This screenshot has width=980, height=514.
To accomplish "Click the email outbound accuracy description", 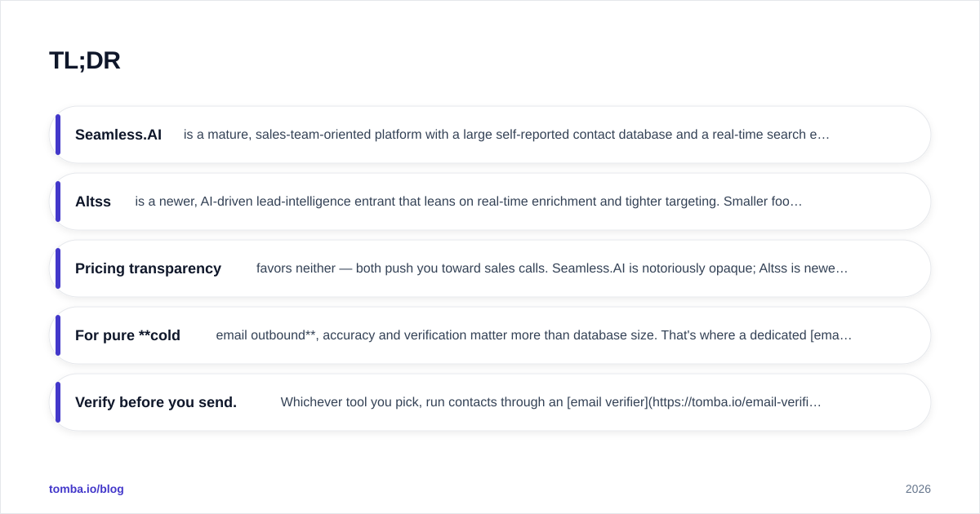I will click(534, 335).
